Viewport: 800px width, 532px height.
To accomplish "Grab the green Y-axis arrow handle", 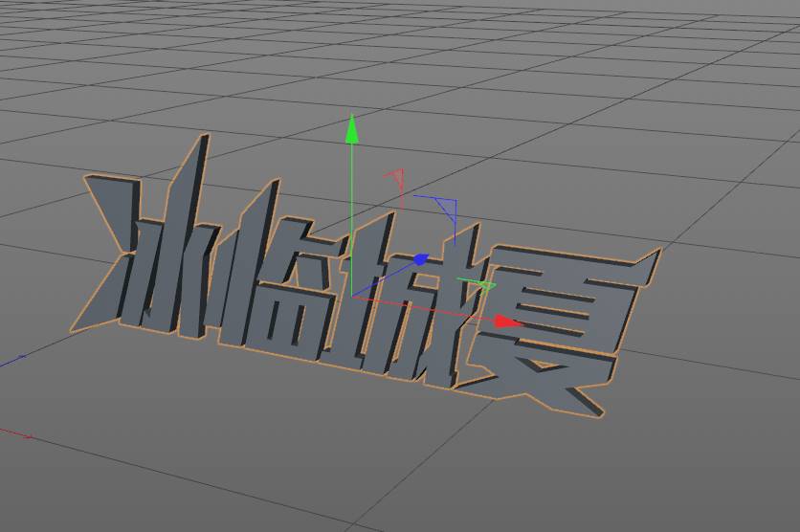I will point(351,129).
